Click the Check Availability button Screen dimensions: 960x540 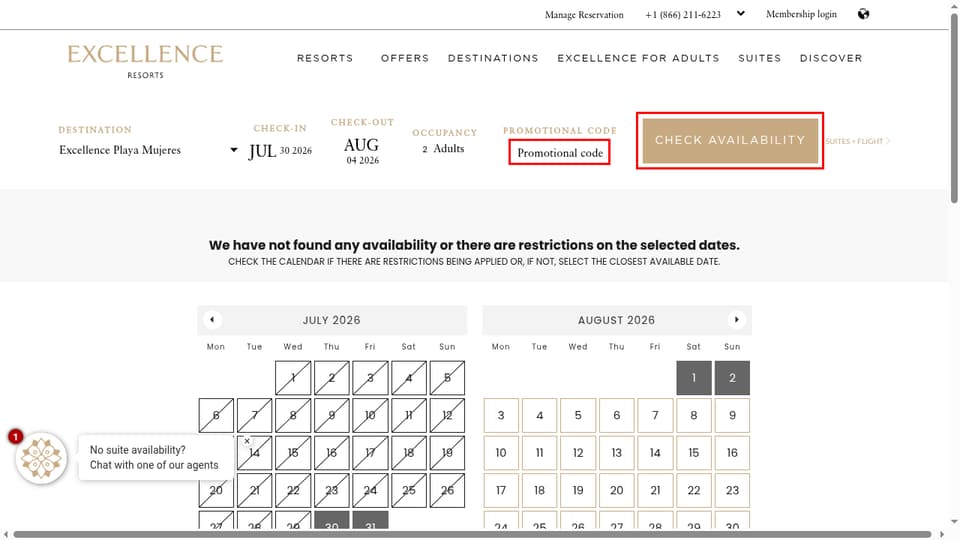tap(730, 141)
